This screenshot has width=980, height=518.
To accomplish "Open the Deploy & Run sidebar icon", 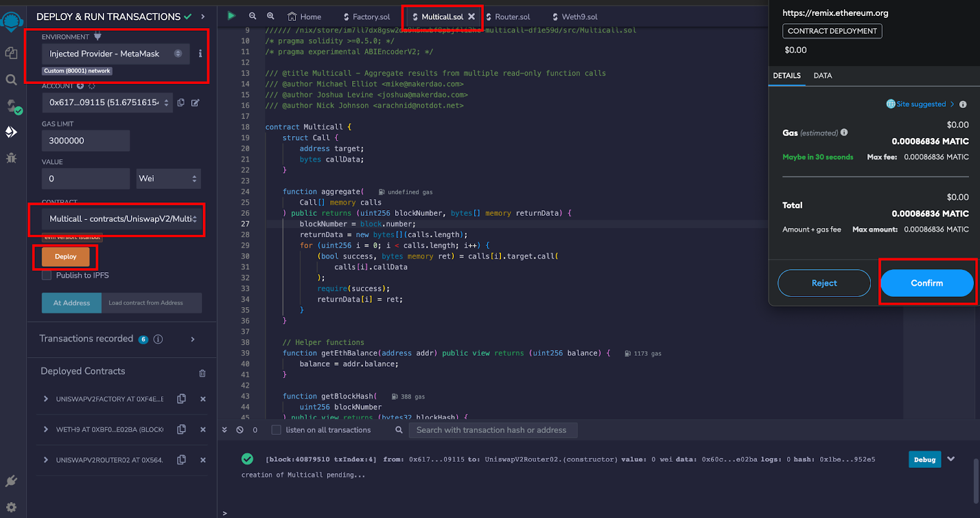I will point(11,132).
